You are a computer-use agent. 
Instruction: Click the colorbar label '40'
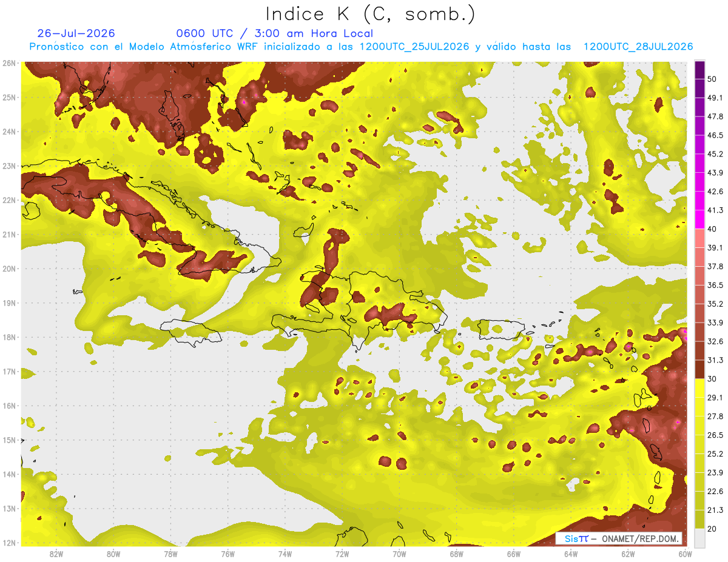click(712, 229)
